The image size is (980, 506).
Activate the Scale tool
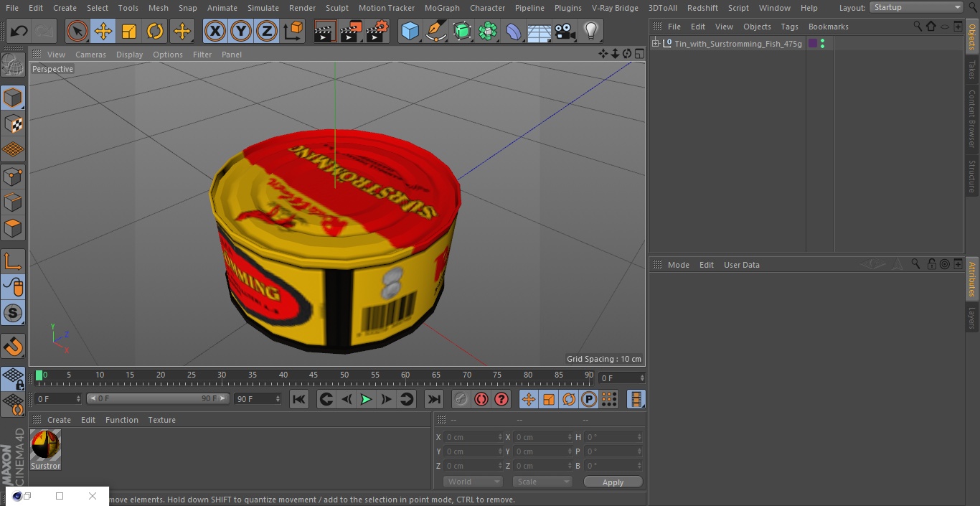(129, 31)
